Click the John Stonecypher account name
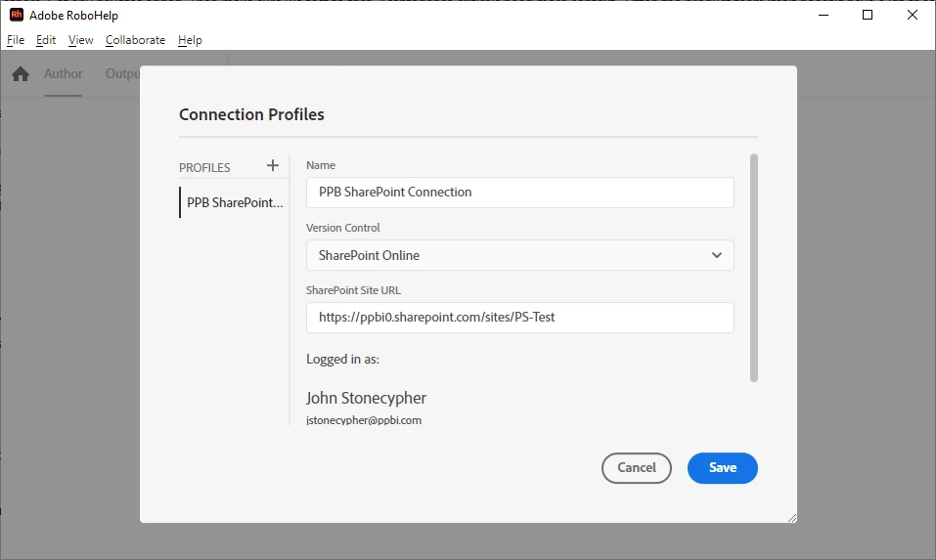This screenshot has height=560, width=936. click(367, 398)
